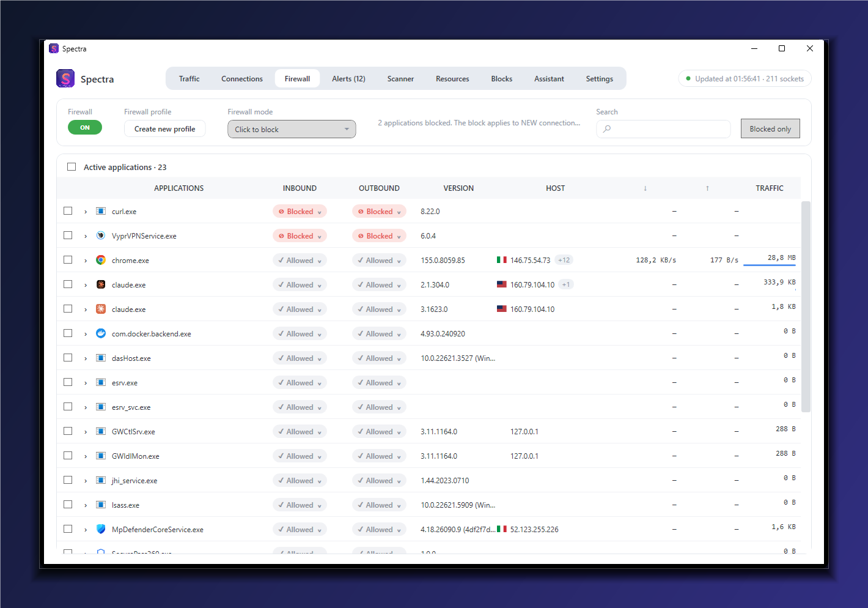This screenshot has width=868, height=608.
Task: Open the Alerts (12) tab
Action: (x=348, y=79)
